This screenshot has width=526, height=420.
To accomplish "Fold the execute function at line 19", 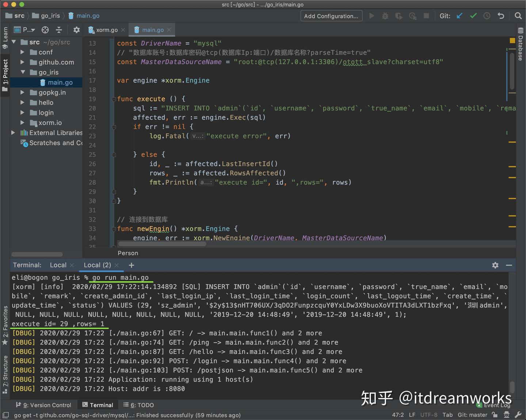I will 114,99.
